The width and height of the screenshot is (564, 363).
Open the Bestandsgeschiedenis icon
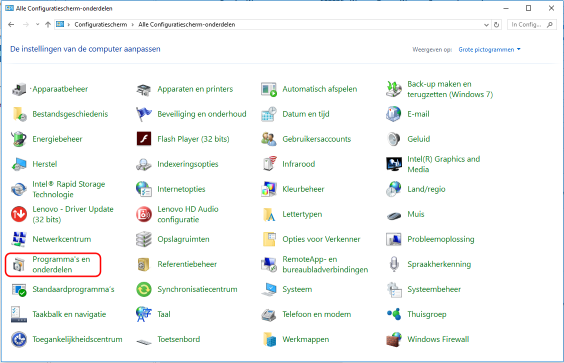pyautogui.click(x=19, y=114)
